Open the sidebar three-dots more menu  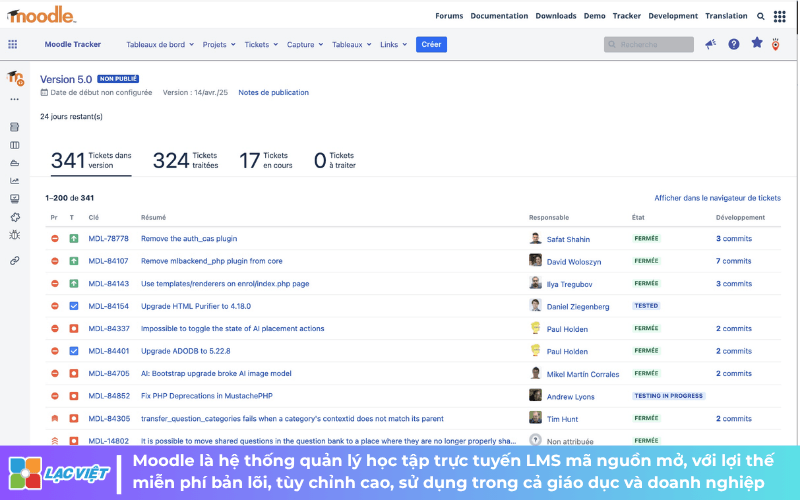click(x=14, y=99)
